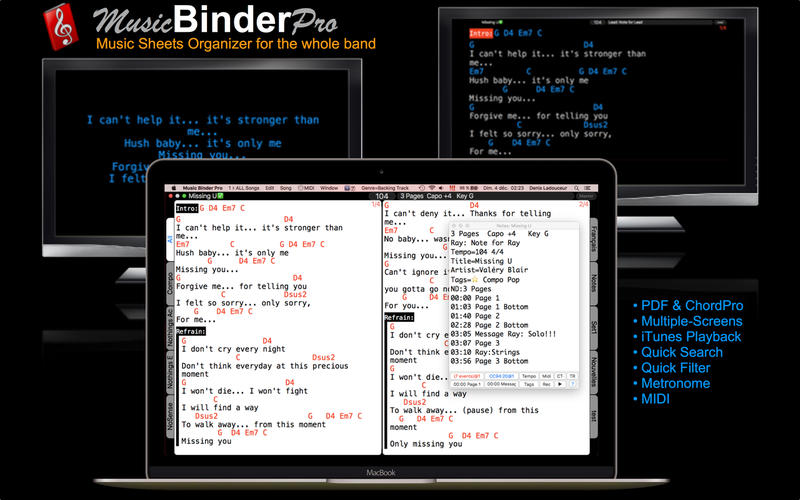
Task: Click the 00:00 Message button
Action: coord(502,384)
